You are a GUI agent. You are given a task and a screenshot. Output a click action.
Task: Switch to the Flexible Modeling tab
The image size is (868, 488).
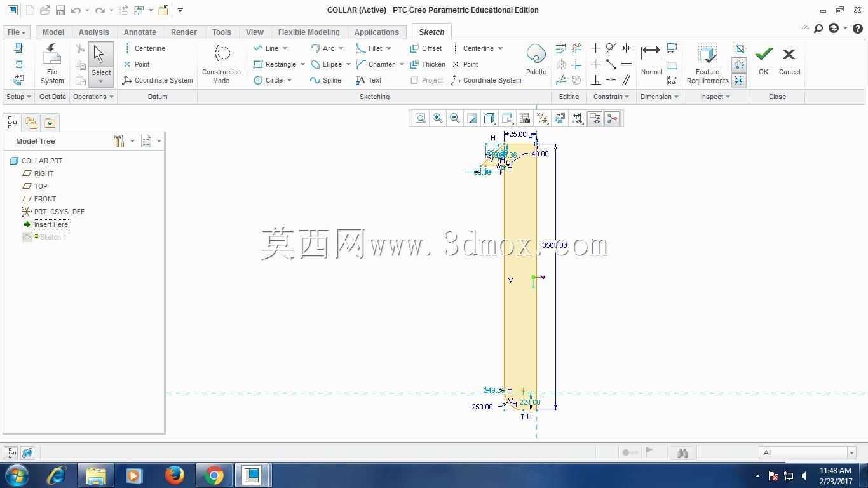click(309, 32)
